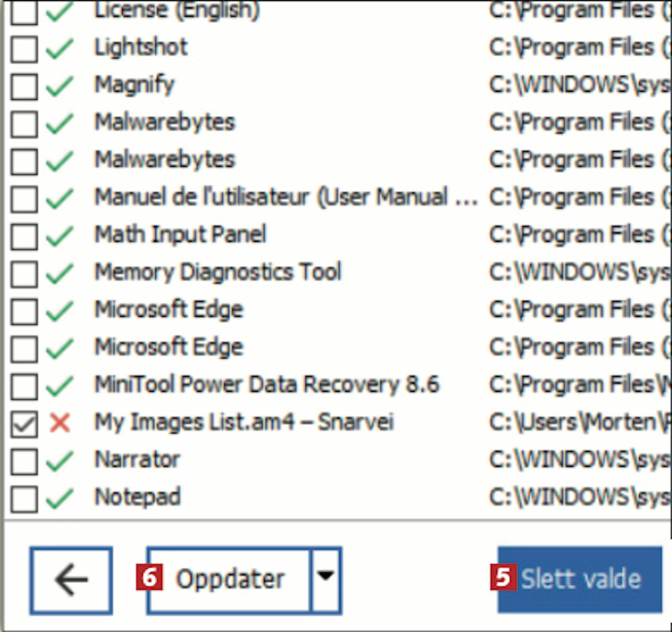Click the green checkmark icon beside Narrator
This screenshot has width=672, height=632.
pyautogui.click(x=60, y=461)
